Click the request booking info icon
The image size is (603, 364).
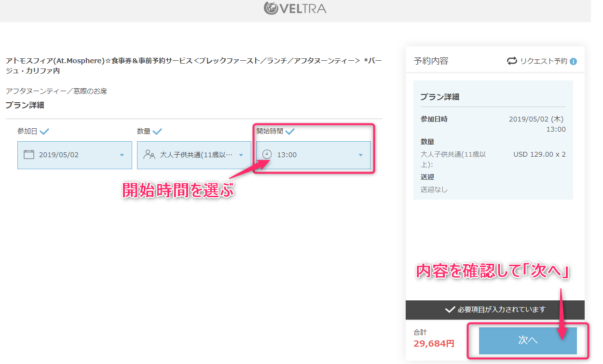tap(573, 61)
